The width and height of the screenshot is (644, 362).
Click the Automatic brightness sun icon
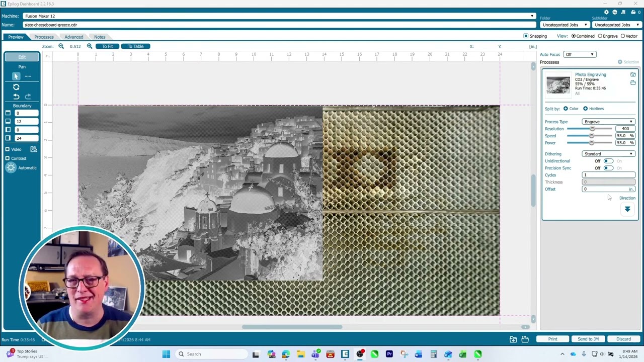point(11,168)
